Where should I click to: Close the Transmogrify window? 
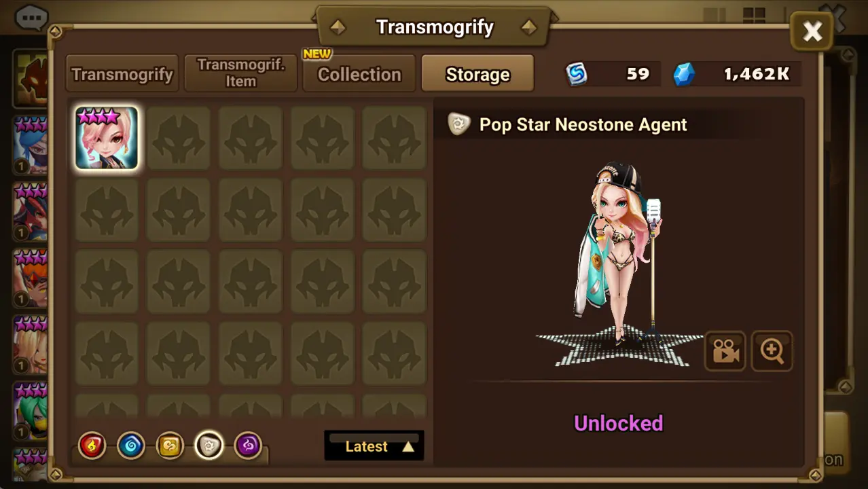(812, 31)
